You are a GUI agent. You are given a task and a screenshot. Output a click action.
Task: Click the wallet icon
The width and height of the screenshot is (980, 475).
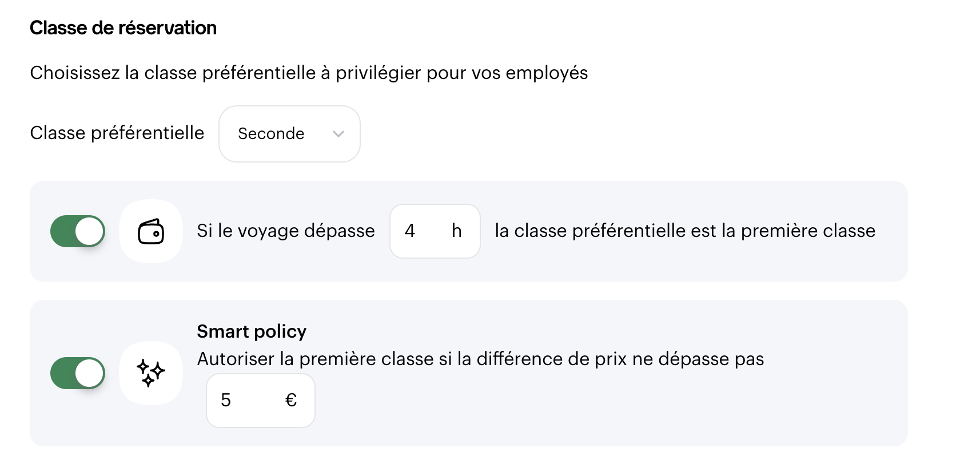(151, 231)
